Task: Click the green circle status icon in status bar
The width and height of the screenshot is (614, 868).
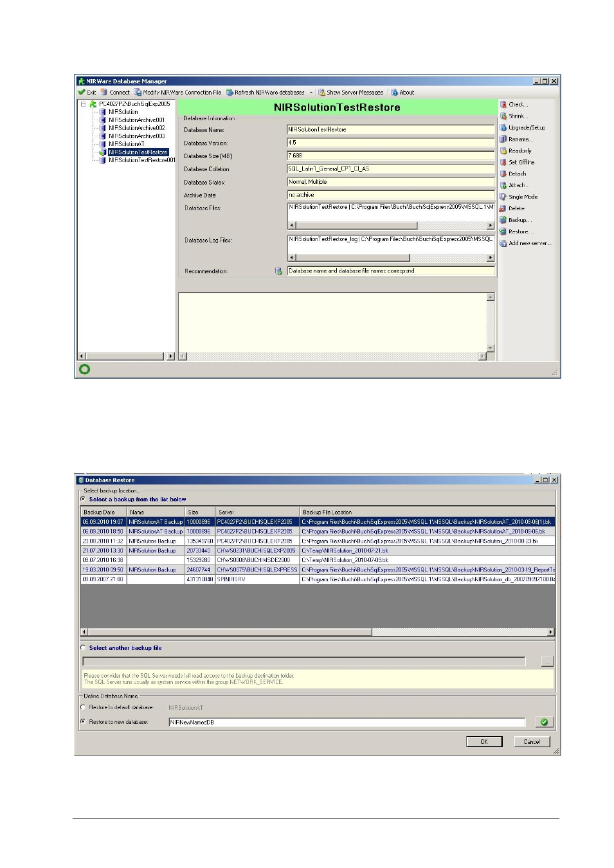Action: pos(84,369)
